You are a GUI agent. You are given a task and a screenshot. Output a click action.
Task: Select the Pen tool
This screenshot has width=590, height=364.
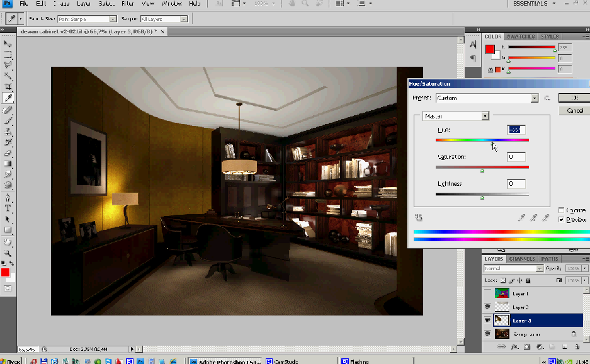tap(8, 198)
